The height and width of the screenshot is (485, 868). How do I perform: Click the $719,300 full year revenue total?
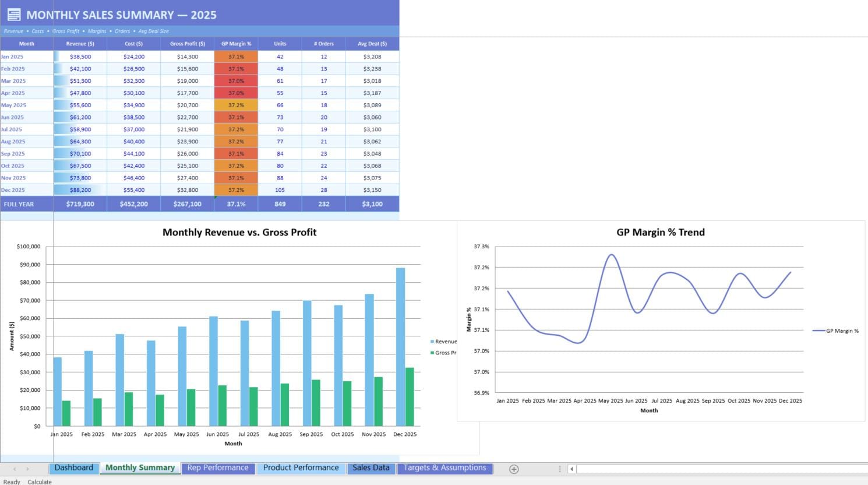[80, 204]
